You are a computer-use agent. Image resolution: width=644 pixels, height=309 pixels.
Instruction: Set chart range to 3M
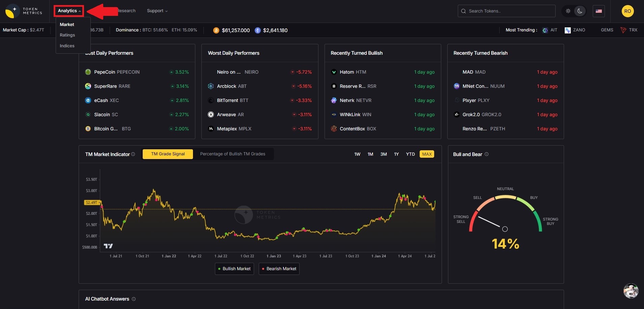tap(384, 154)
